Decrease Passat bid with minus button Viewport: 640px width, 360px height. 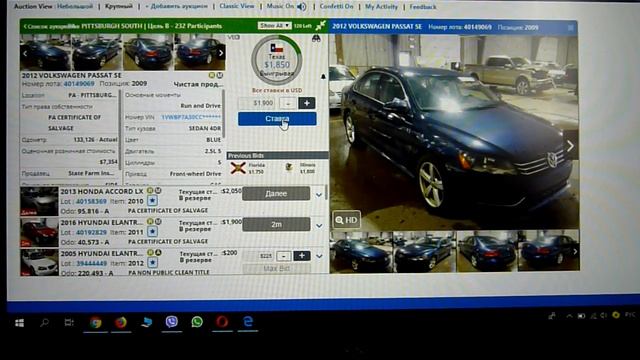pos(288,103)
